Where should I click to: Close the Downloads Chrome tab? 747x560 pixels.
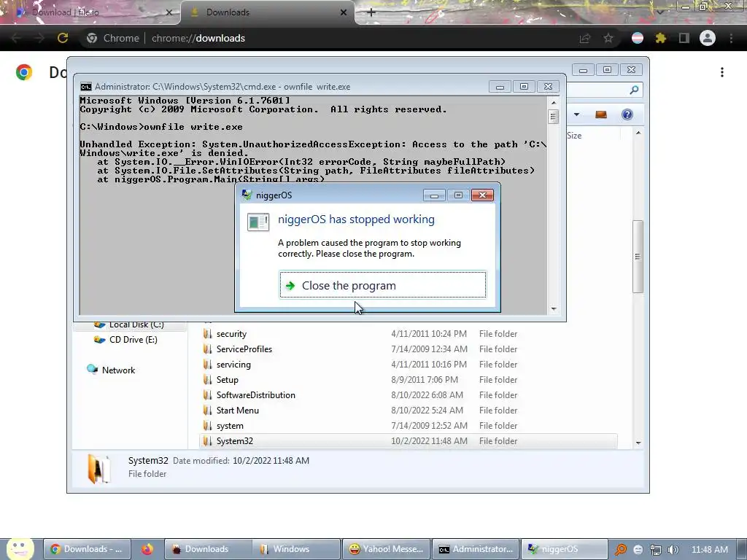point(344,12)
